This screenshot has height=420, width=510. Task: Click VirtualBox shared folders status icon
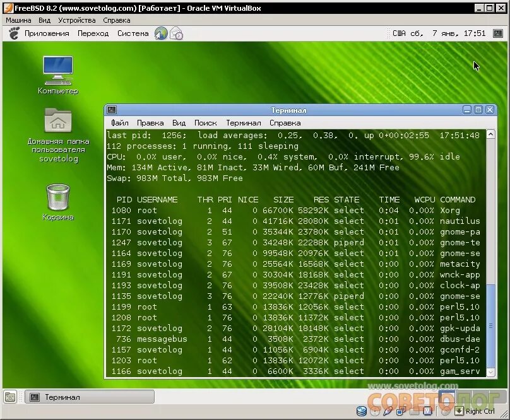(414, 411)
